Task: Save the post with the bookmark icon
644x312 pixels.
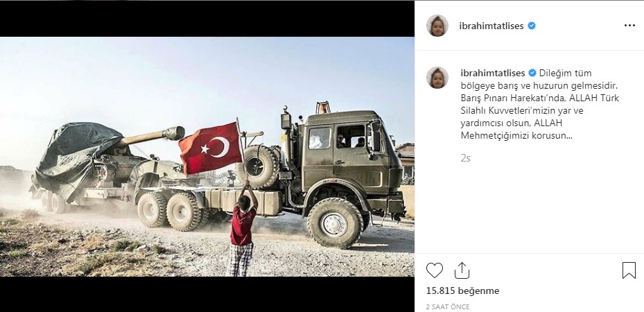Action: 629,270
